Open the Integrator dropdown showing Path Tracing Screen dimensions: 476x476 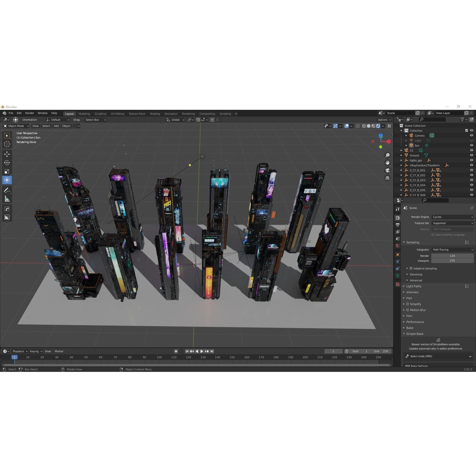[452, 250]
